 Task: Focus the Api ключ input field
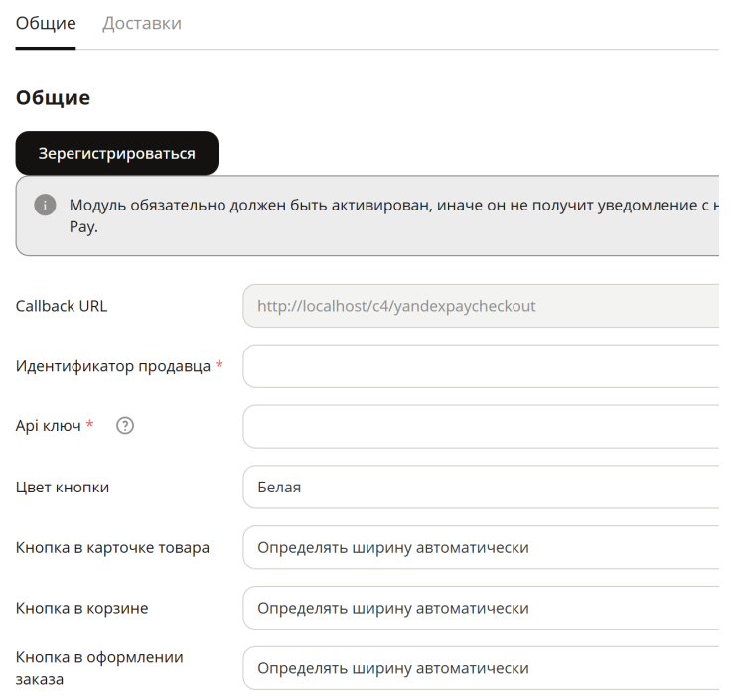(x=481, y=426)
